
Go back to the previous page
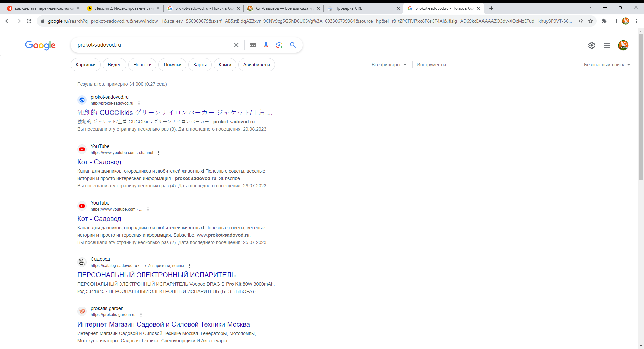coord(8,21)
